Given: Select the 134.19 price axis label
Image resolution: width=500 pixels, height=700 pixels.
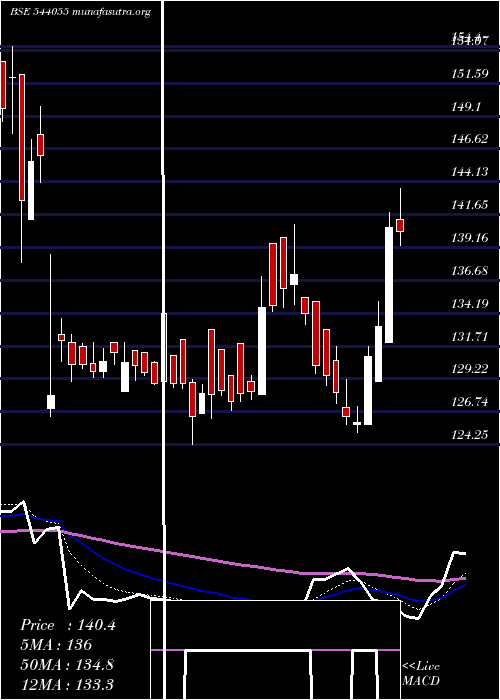Looking at the screenshot, I should pyautogui.click(x=470, y=304).
